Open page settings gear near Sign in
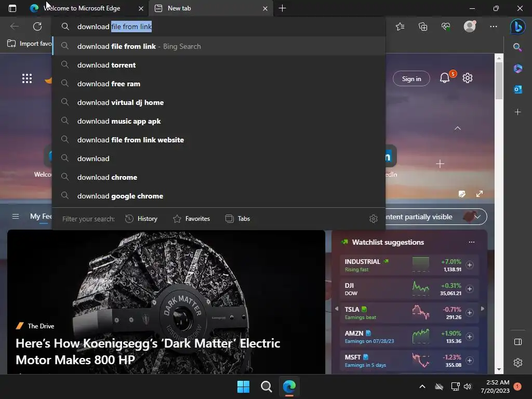Image resolution: width=532 pixels, height=399 pixels. (468, 78)
